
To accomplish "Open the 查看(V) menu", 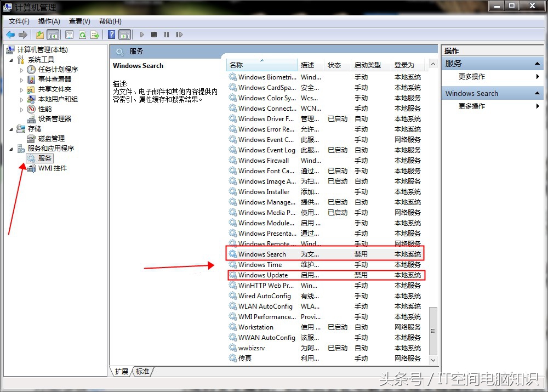I will point(79,21).
